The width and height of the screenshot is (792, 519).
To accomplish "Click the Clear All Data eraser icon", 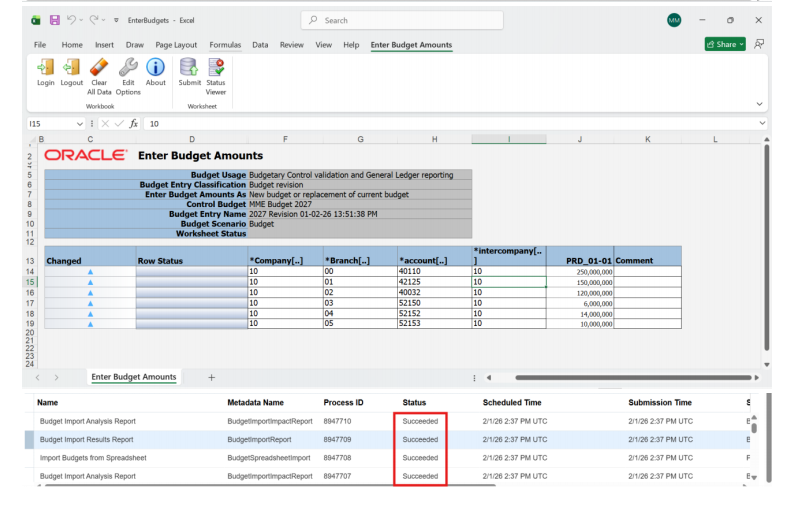I will pyautogui.click(x=99, y=68).
